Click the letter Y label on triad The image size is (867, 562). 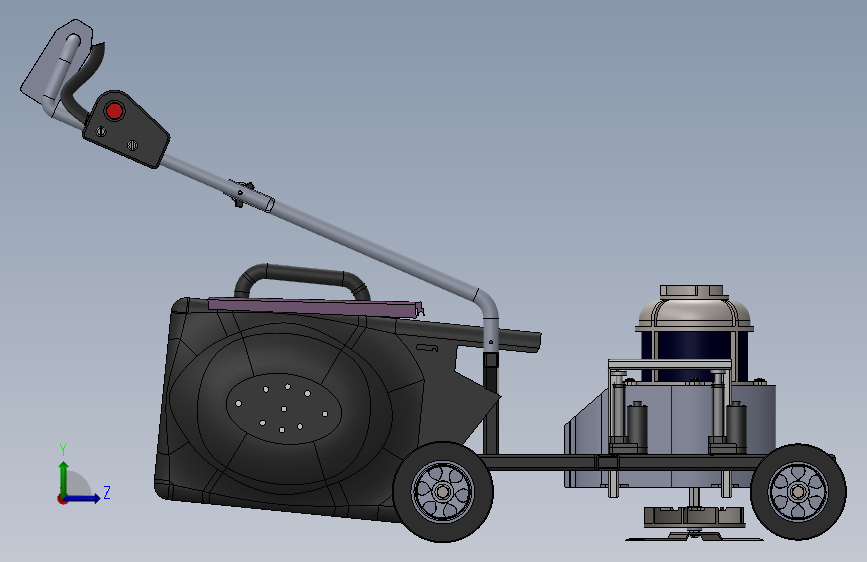click(63, 450)
